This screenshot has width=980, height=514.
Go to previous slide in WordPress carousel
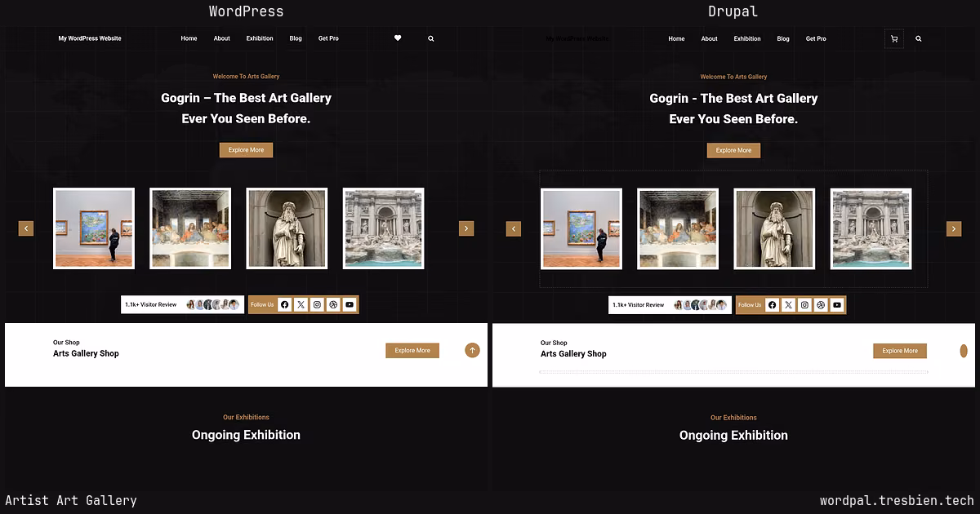pos(26,228)
